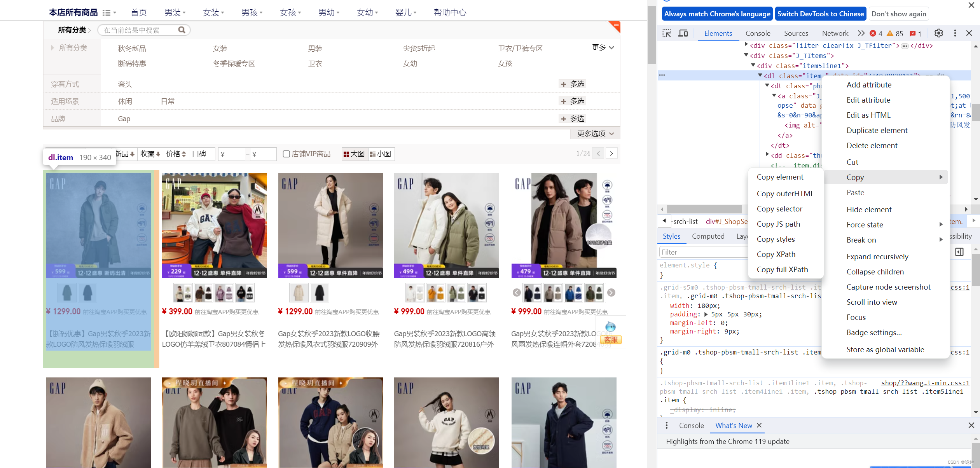980x468 pixels.
Task: Check the 店铺VIP商品 checkbox
Action: (286, 154)
